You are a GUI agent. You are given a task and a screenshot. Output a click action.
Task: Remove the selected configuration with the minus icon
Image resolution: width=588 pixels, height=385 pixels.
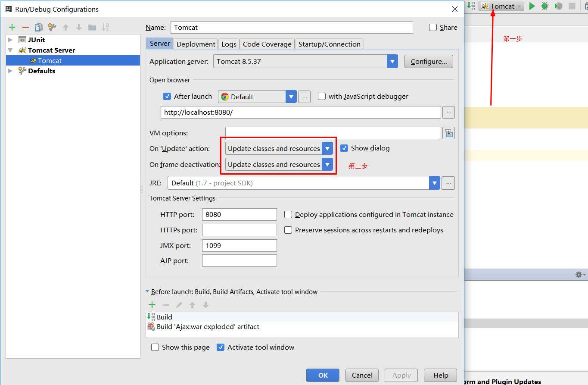pyautogui.click(x=25, y=27)
